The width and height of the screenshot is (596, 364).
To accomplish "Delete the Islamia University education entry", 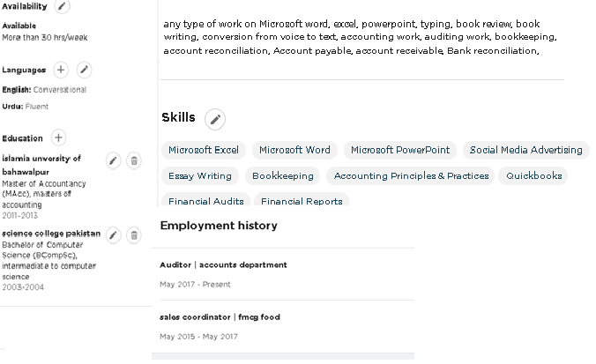I will click(134, 160).
